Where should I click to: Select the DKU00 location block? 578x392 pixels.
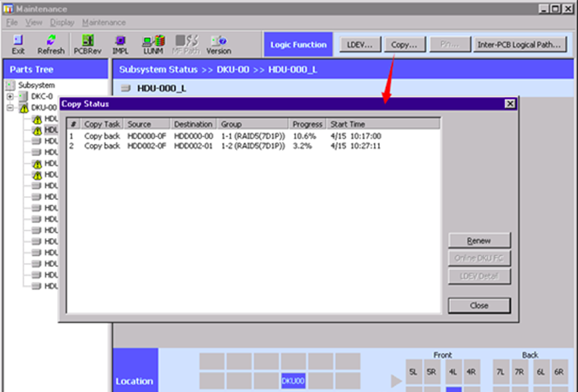[x=293, y=381]
